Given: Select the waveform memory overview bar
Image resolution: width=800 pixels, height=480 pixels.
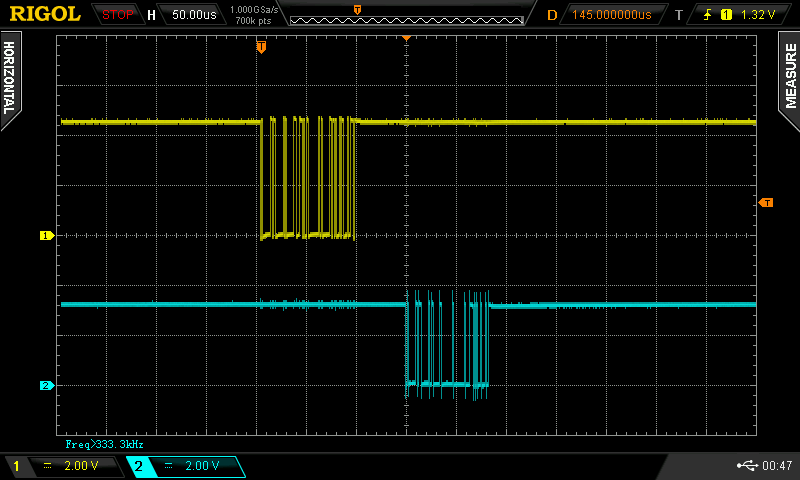Looking at the screenshot, I should (x=407, y=20).
